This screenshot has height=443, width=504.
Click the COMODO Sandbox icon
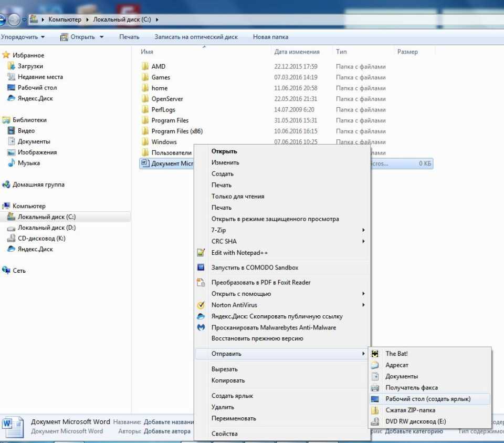pyautogui.click(x=201, y=267)
